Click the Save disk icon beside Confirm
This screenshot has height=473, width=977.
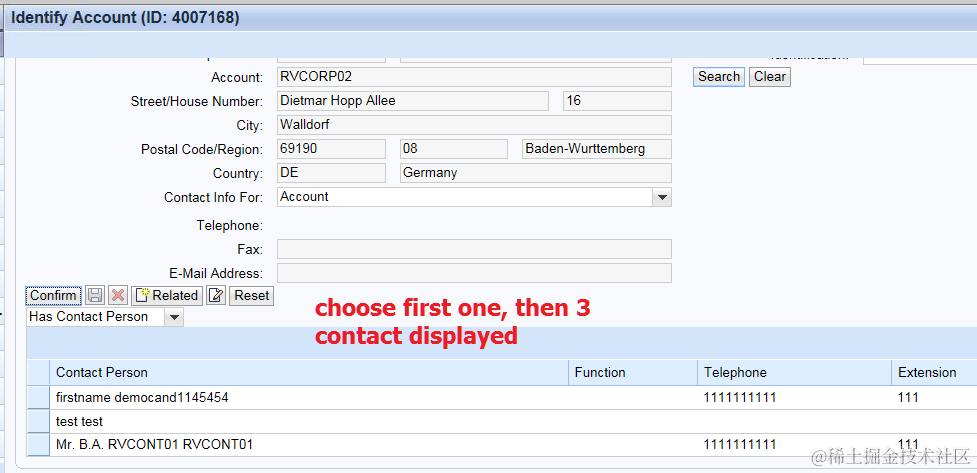[x=95, y=295]
